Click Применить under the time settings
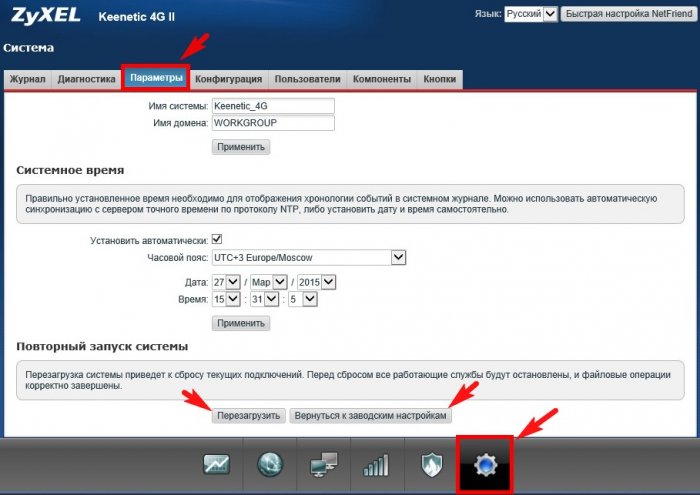The image size is (700, 495). click(x=241, y=323)
